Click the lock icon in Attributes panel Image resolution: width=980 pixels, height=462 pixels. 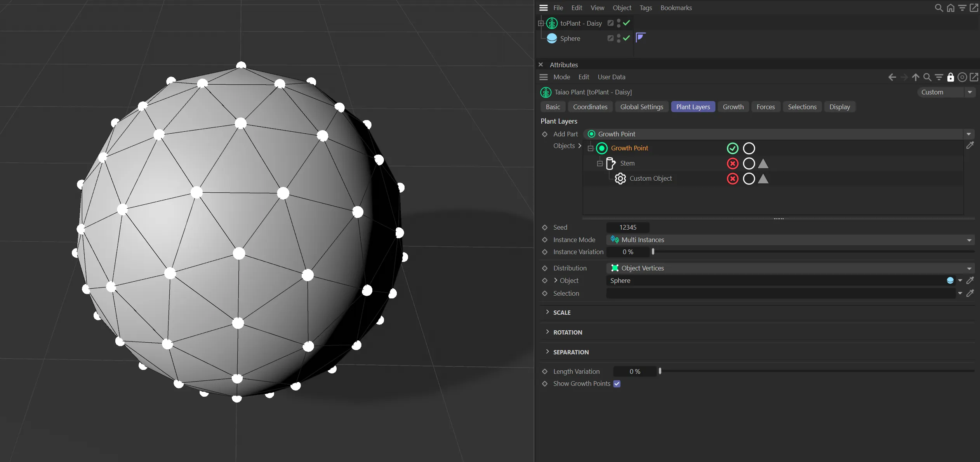pos(950,77)
